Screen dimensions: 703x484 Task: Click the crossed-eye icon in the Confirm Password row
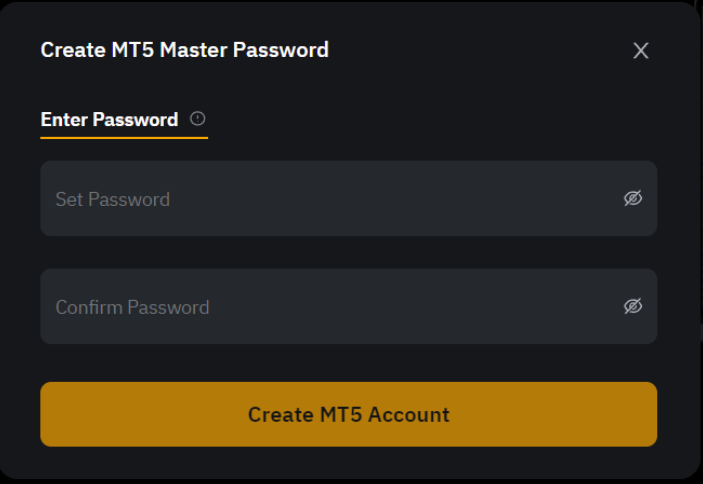[x=633, y=306]
